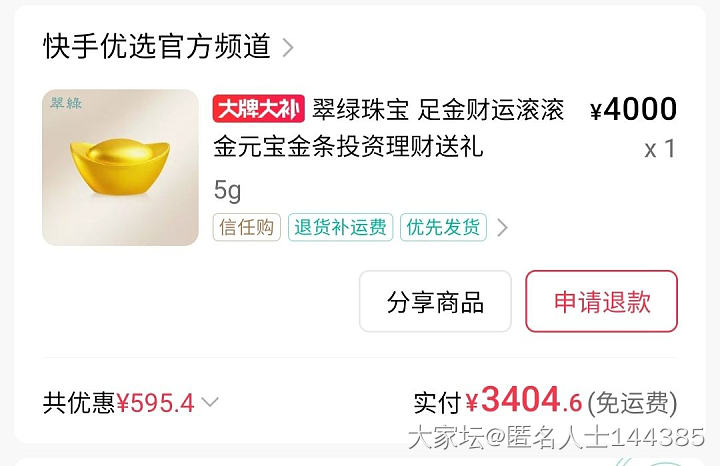Tap the 免运费 shipping note
The image size is (720, 466).
pyautogui.click(x=632, y=403)
